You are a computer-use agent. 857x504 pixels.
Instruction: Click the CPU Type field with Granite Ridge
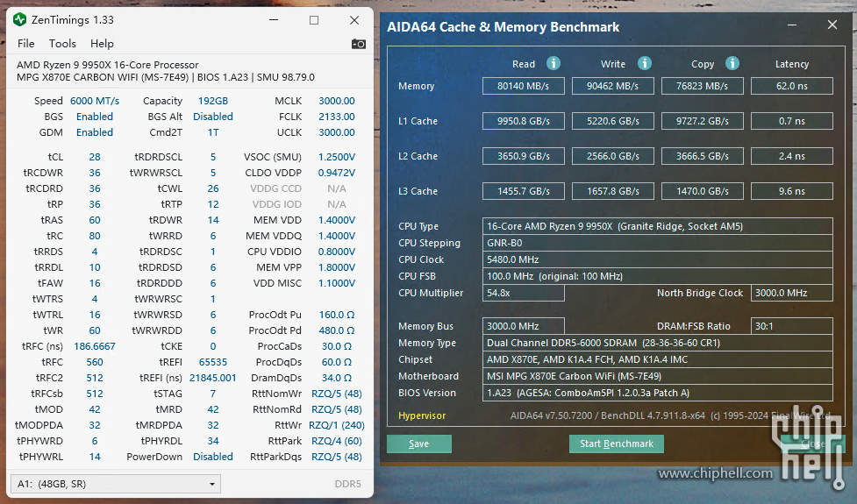click(x=658, y=226)
